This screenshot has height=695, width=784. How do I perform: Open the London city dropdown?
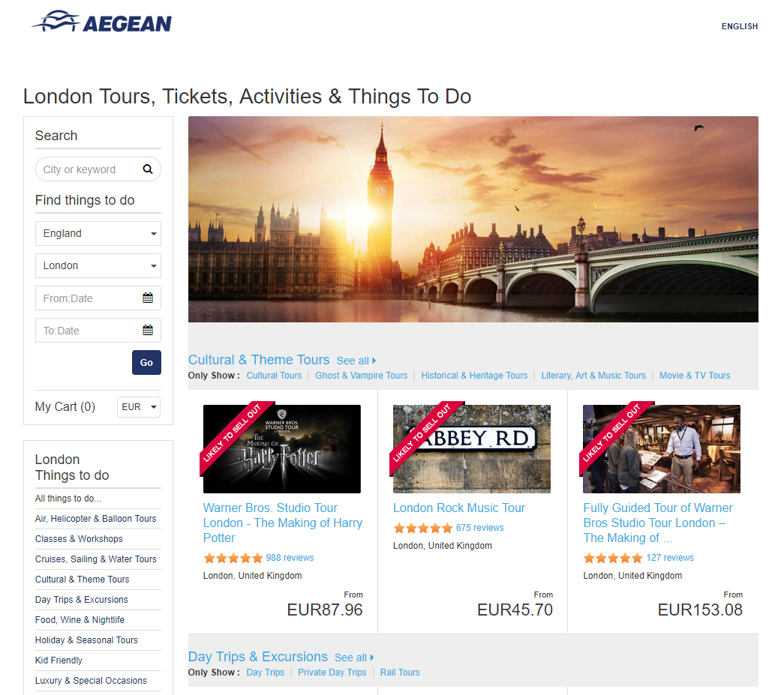(x=98, y=266)
